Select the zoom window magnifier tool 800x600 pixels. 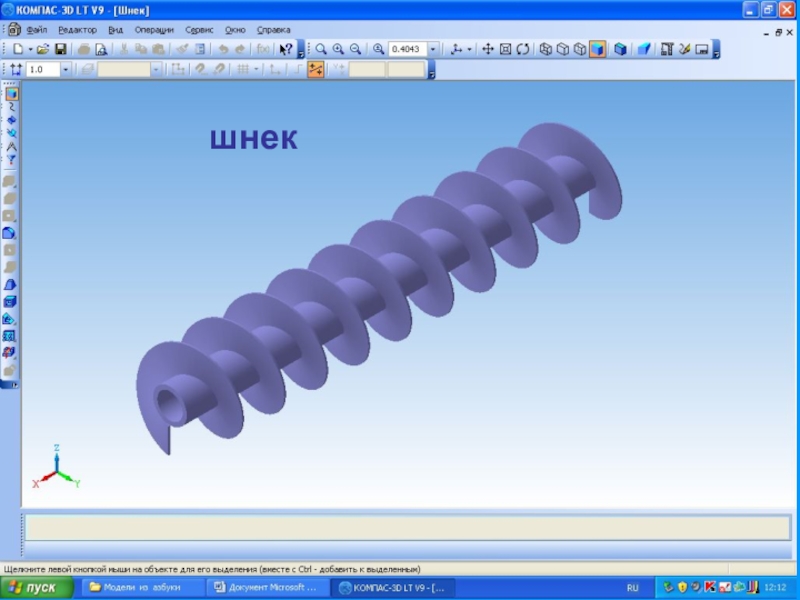(x=321, y=49)
